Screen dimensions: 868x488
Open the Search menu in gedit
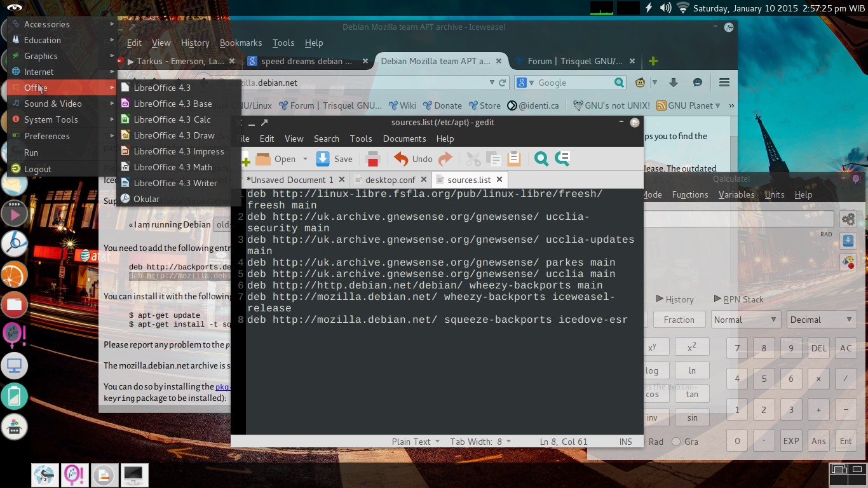coord(327,139)
